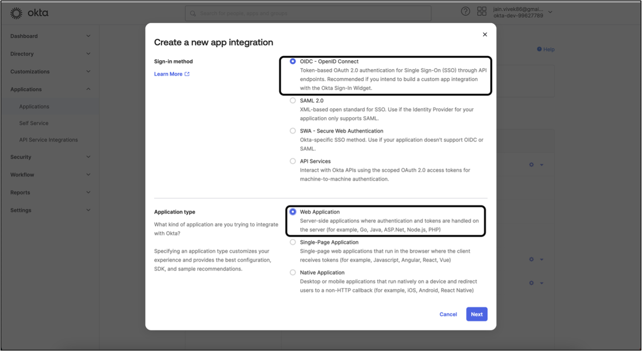Select SWA - Secure Web Authentication option
Screen dimensions: 644x352
coord(293,131)
